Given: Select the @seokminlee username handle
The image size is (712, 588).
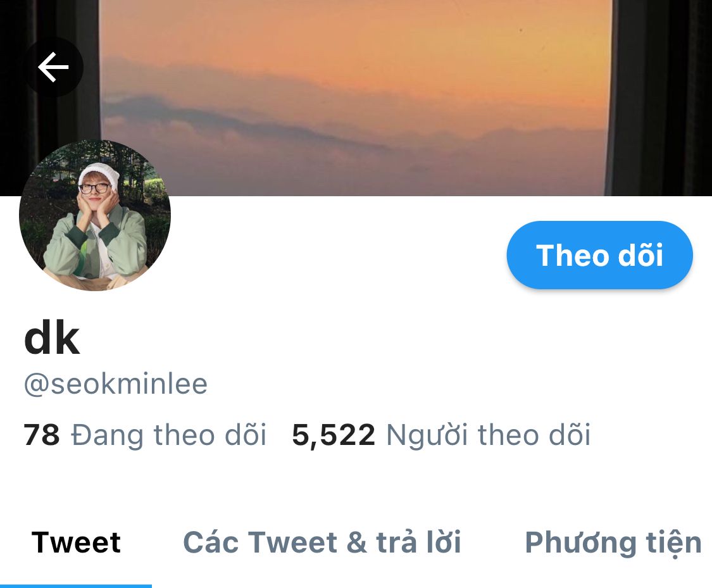Looking at the screenshot, I should 116,384.
